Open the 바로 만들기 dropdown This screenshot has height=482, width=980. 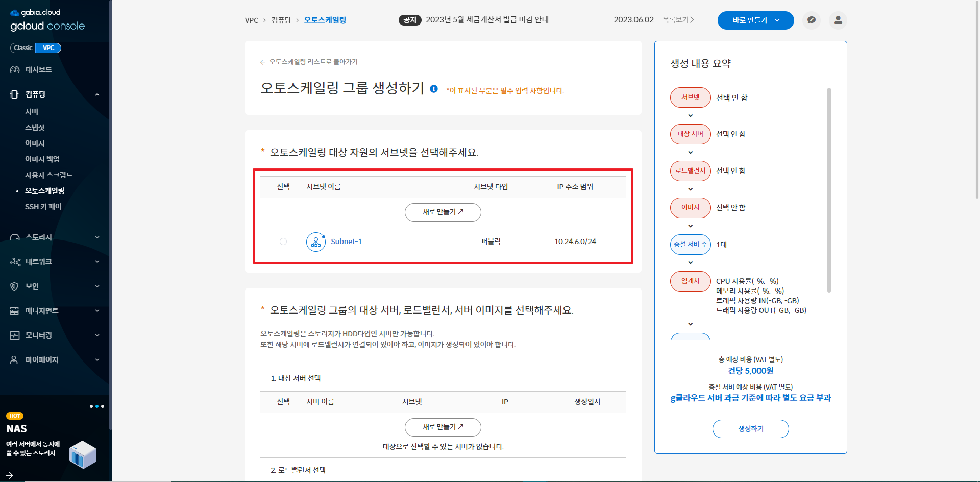tap(755, 20)
